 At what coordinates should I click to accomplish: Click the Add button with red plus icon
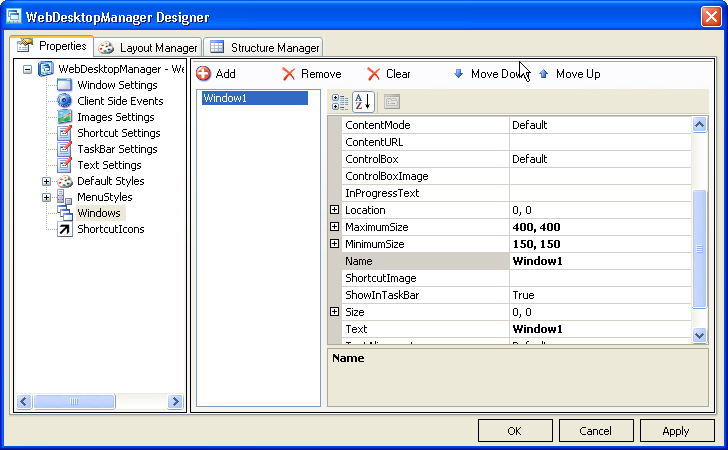(x=216, y=74)
